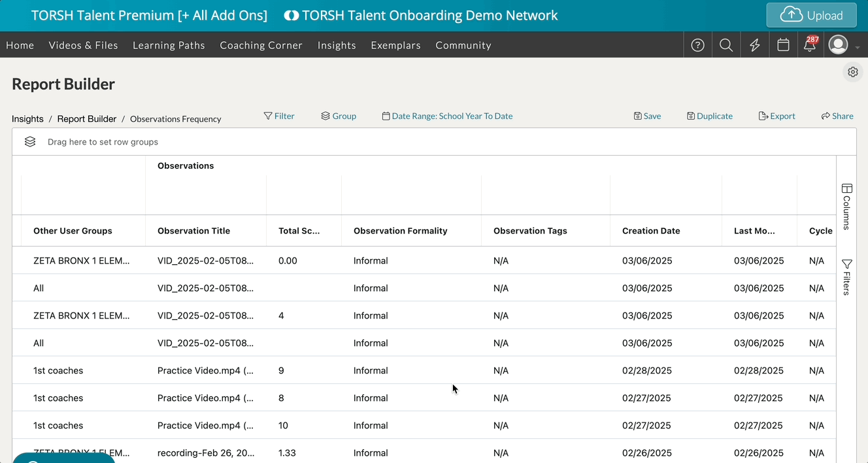
Task: Click the Export report button
Action: click(776, 116)
